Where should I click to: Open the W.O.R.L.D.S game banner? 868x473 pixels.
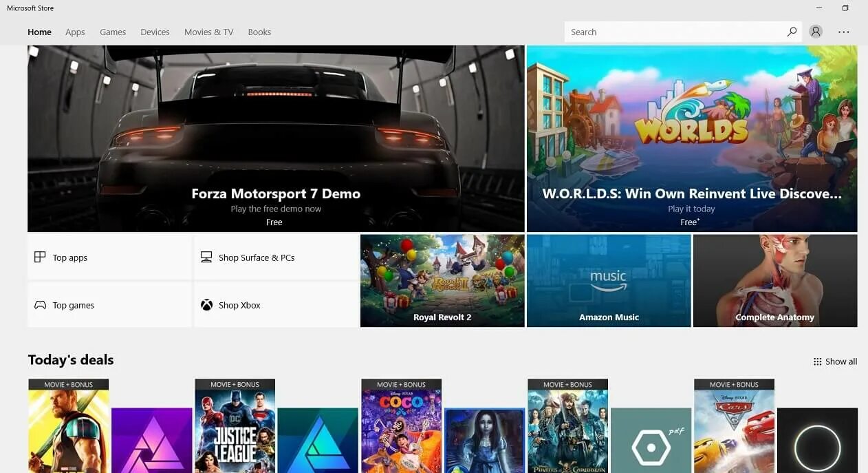click(692, 138)
